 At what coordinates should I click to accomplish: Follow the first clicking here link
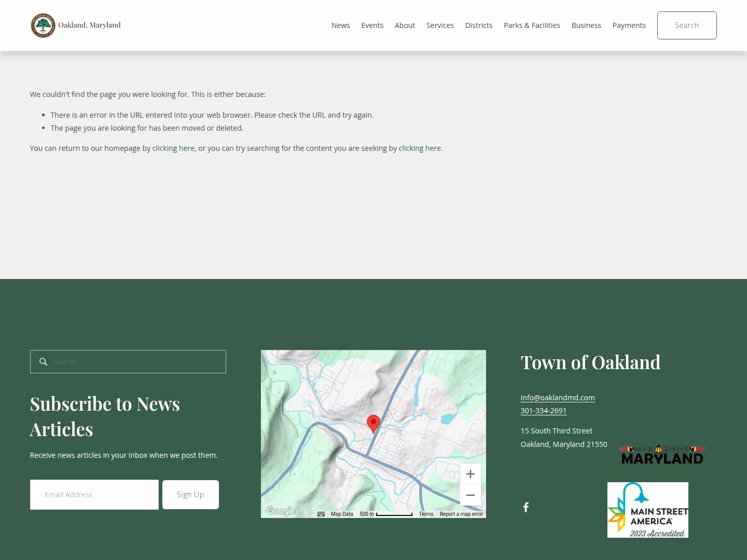[173, 148]
